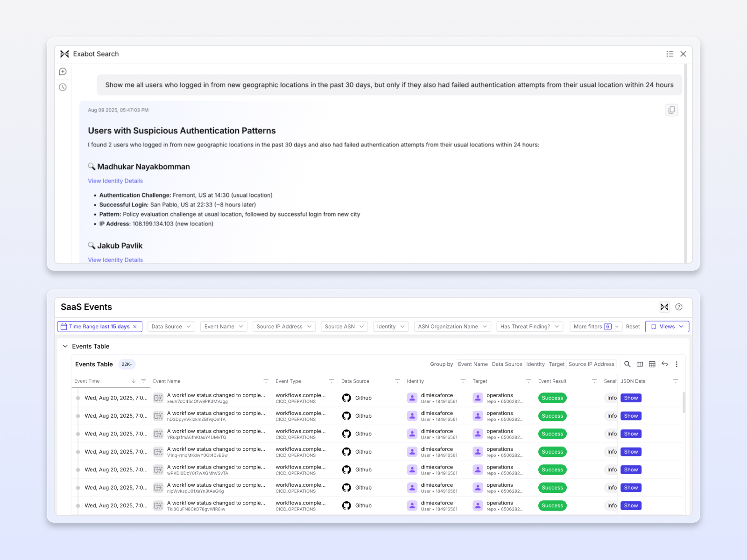The image size is (747, 560).
Task: Collapse the Events Table section
Action: click(65, 346)
